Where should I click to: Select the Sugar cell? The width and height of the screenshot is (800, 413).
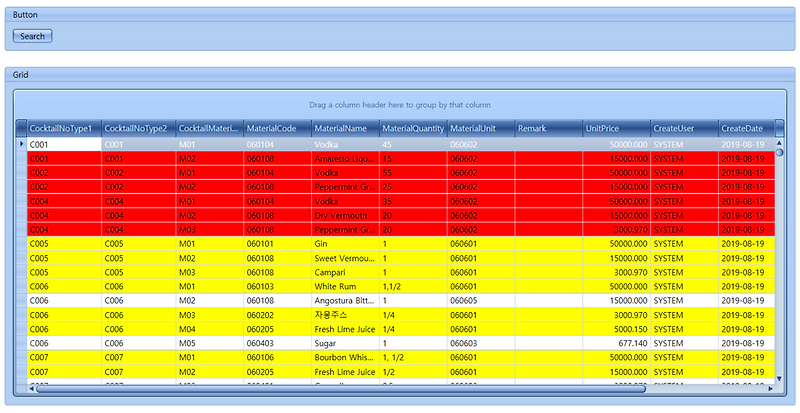(x=345, y=343)
